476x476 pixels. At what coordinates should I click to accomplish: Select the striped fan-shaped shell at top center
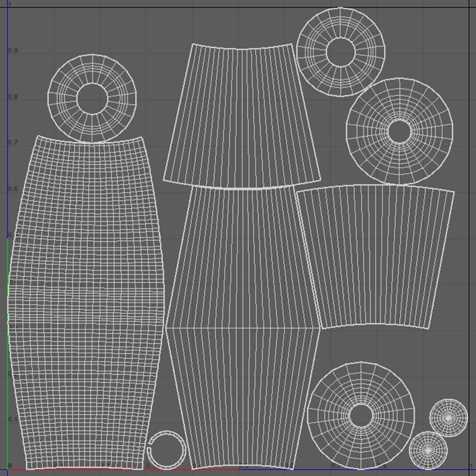coord(242,116)
